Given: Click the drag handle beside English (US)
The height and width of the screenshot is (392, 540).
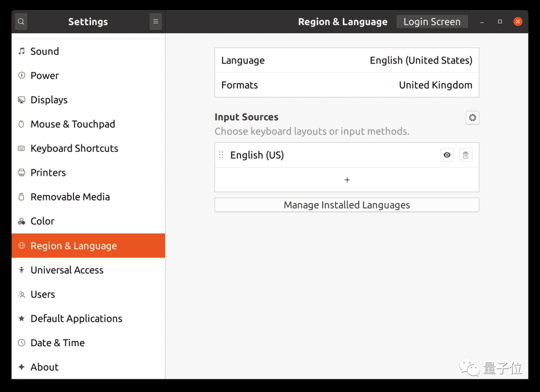Looking at the screenshot, I should tap(221, 155).
